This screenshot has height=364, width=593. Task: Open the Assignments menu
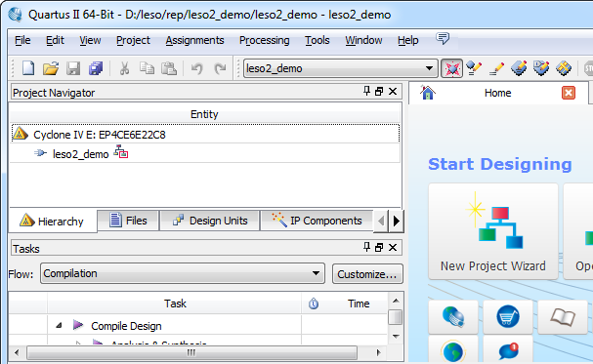click(194, 40)
